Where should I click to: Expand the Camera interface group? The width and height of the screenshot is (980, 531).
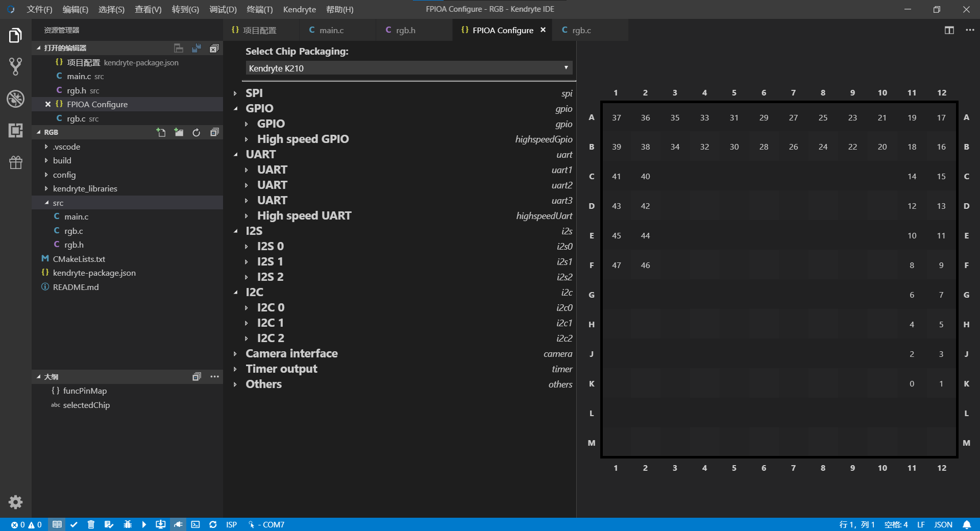click(x=235, y=354)
